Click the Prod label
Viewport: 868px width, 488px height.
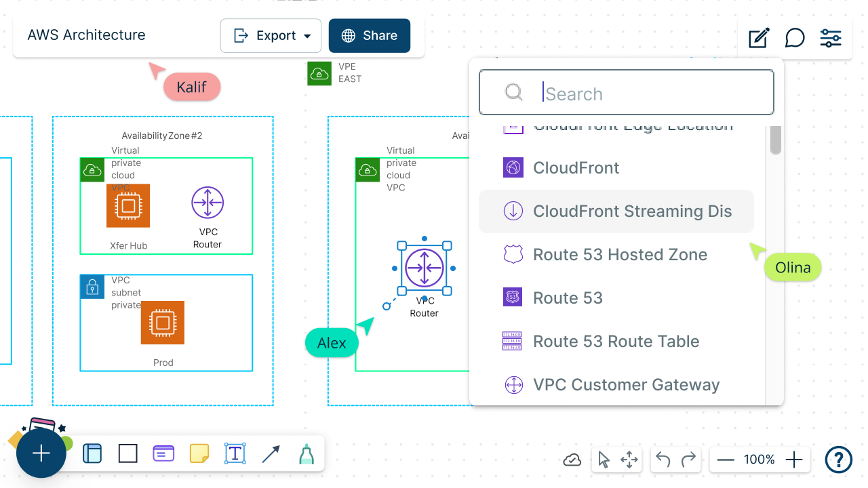click(163, 363)
